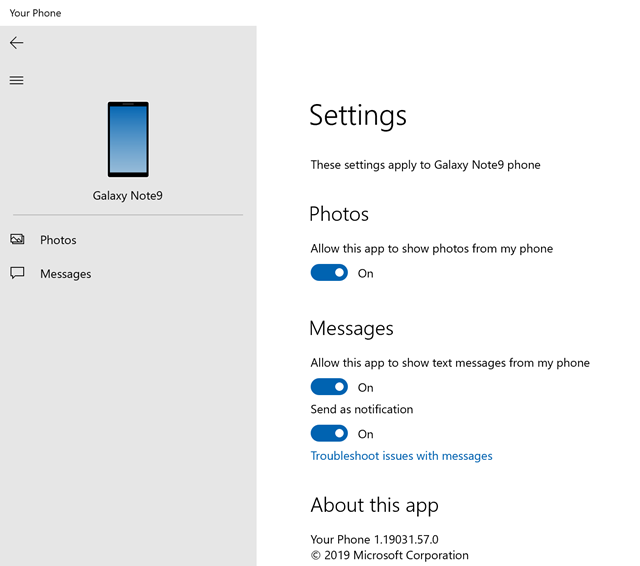This screenshot has width=640, height=566.
Task: Select the Galaxy Note9 device name
Action: [x=128, y=196]
